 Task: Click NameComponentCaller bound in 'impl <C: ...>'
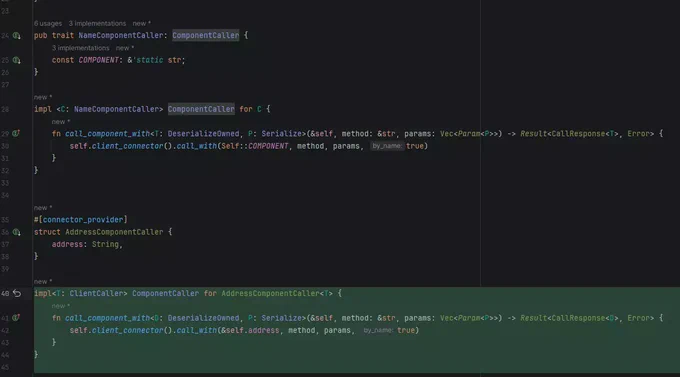pos(116,109)
